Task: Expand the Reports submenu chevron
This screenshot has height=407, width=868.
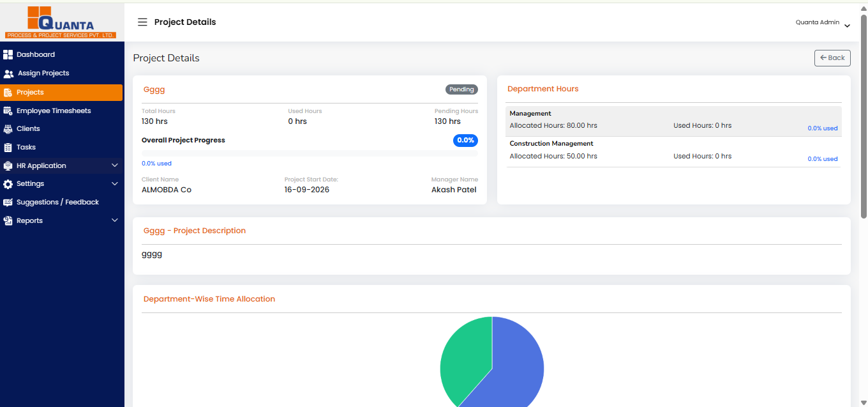Action: coord(115,220)
